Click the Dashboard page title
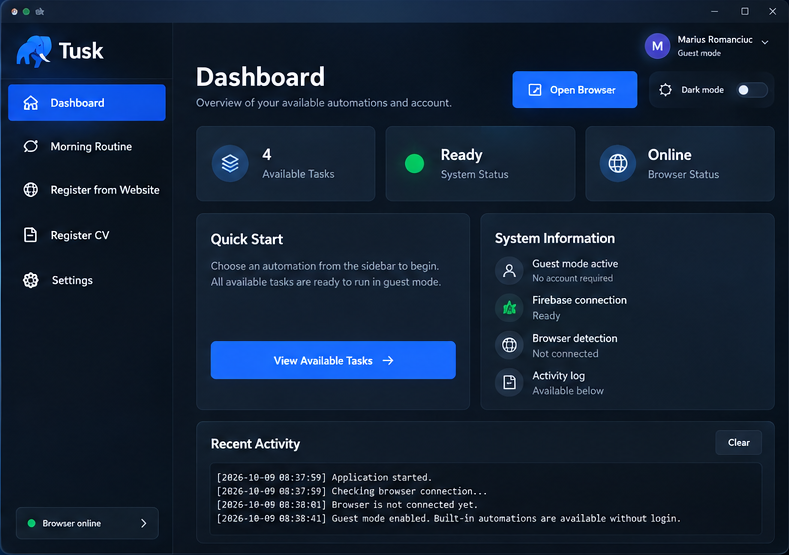Image resolution: width=789 pixels, height=555 pixels. coord(260,77)
